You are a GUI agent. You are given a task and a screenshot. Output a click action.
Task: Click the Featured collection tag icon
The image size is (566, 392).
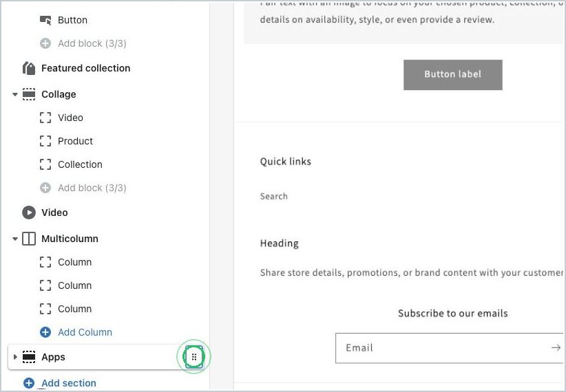[x=29, y=68]
